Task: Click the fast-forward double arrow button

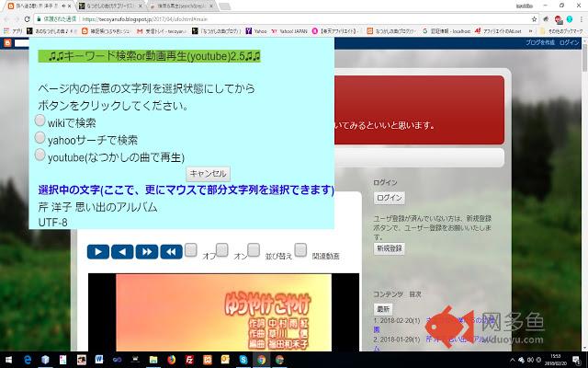Action: tap(146, 252)
